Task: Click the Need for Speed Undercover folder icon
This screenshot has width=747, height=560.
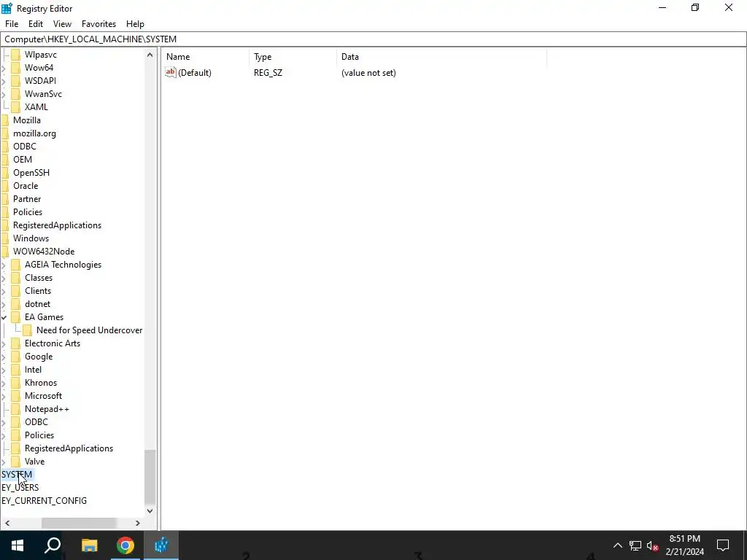Action: pyautogui.click(x=28, y=330)
